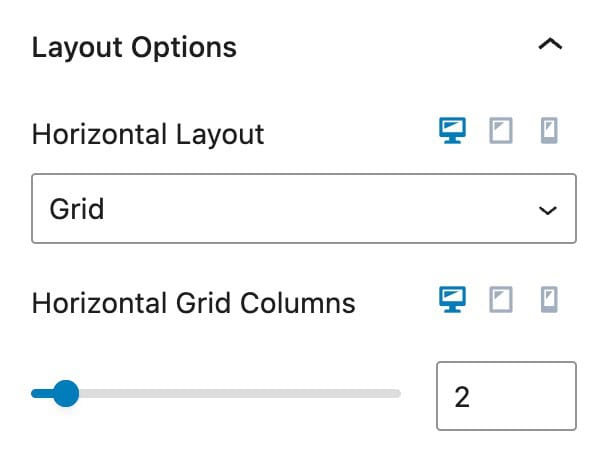Image resolution: width=608 pixels, height=464 pixels.
Task: Select tablet view for Horizontal Layout
Action: [x=501, y=131]
